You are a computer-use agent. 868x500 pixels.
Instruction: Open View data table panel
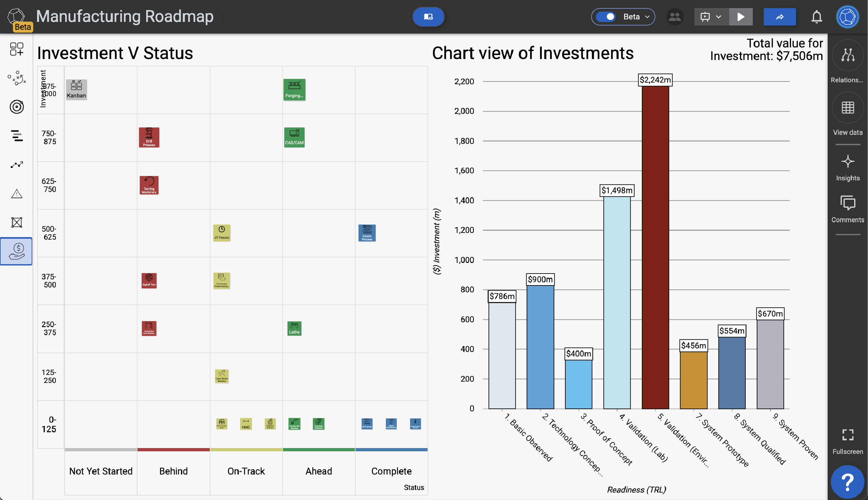pyautogui.click(x=847, y=107)
